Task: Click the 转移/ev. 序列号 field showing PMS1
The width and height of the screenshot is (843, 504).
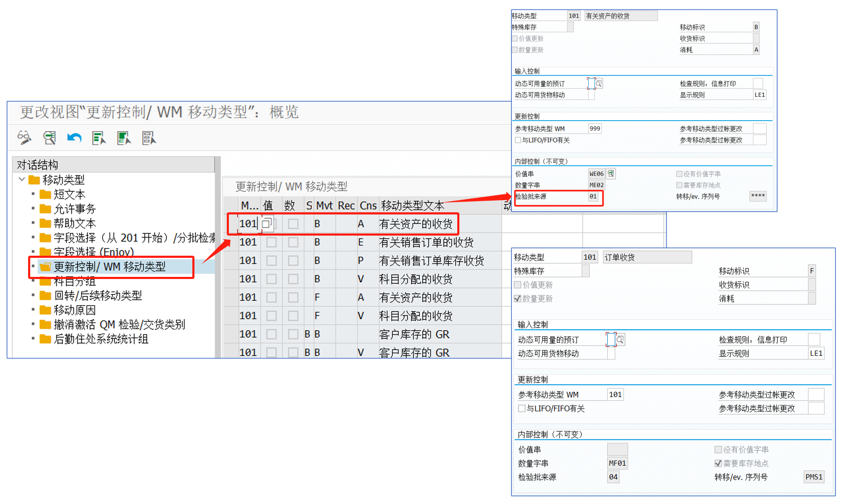Action: 814,477
